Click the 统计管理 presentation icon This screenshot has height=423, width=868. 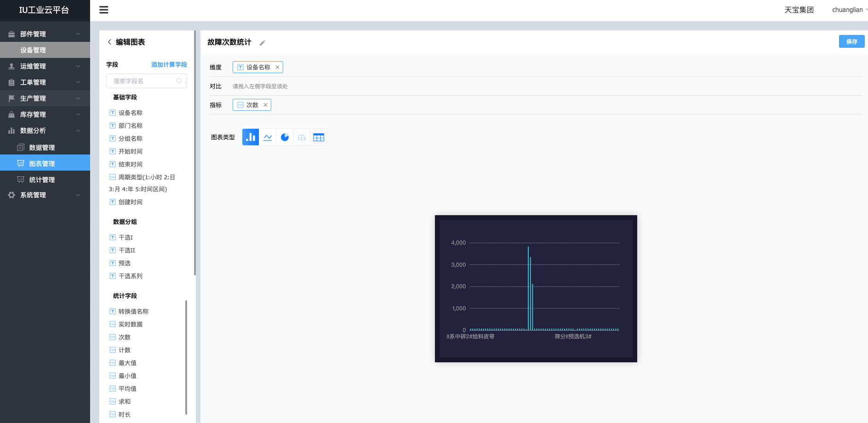(21, 180)
